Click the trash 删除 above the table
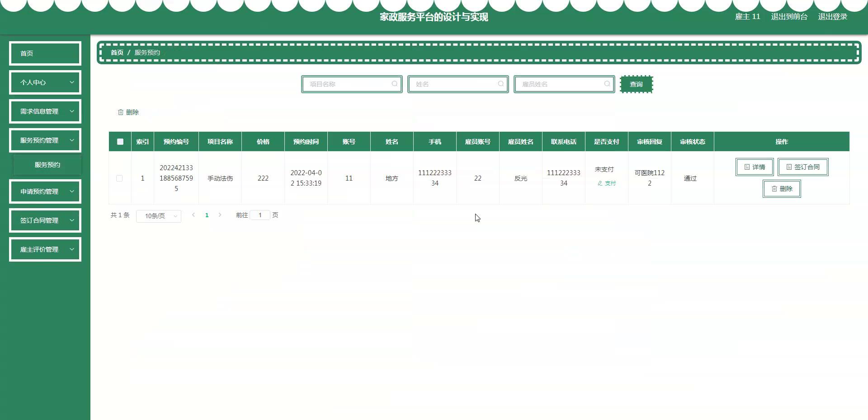The image size is (868, 420). click(128, 112)
